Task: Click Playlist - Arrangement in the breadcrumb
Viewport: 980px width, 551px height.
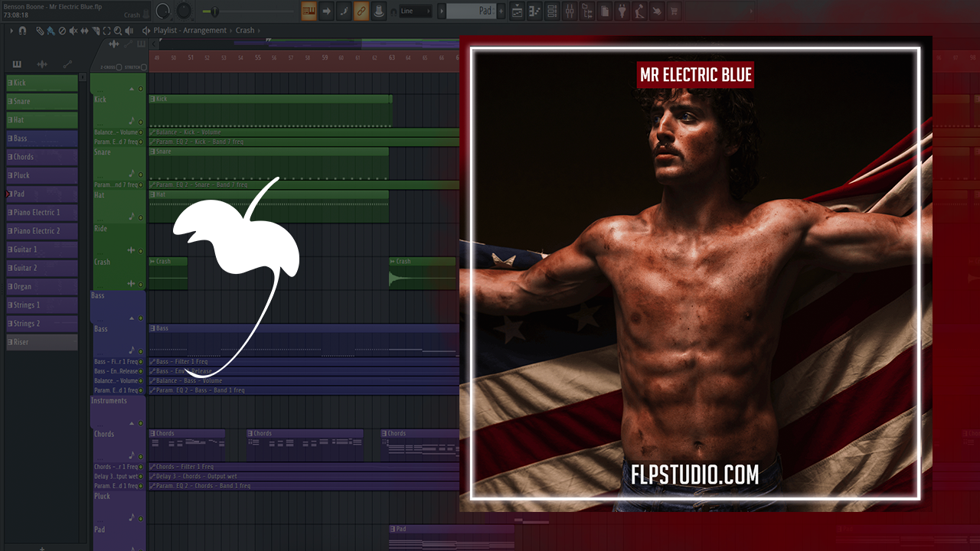Action: tap(190, 31)
